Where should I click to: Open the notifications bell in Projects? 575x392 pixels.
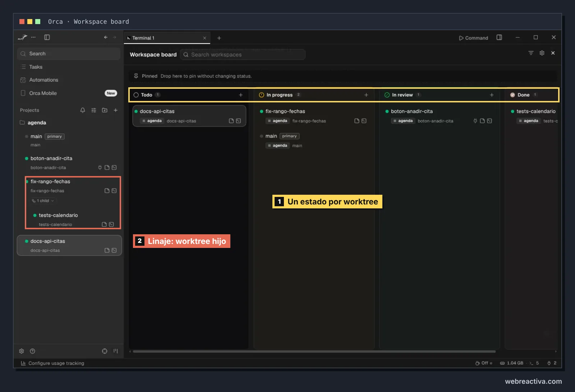coord(83,110)
